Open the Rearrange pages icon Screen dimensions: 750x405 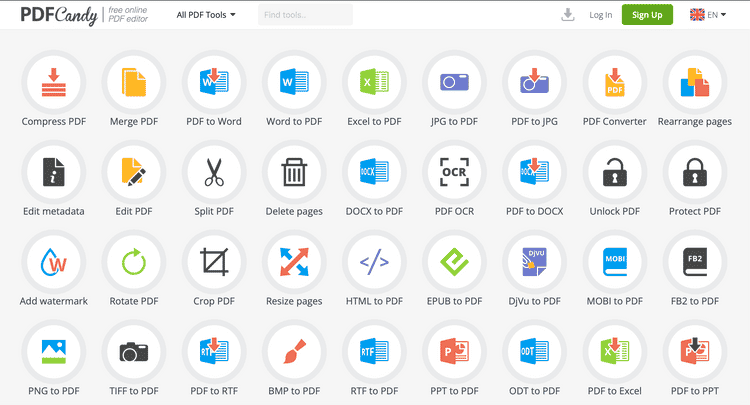pyautogui.click(x=695, y=82)
